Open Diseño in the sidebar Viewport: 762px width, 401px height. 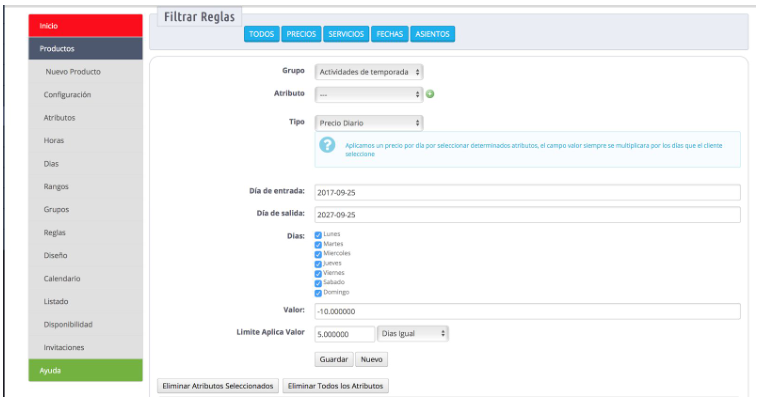(x=86, y=255)
